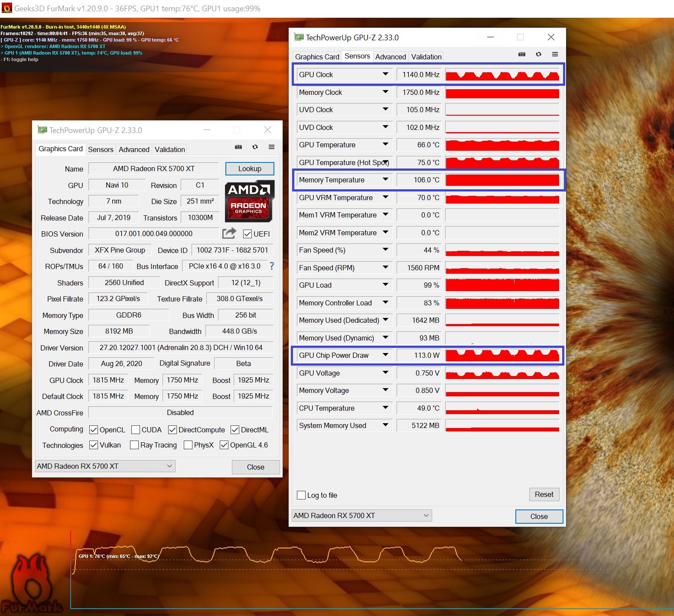674x616 pixels.
Task: Open GPU Load sensor dropdown
Action: (385, 285)
